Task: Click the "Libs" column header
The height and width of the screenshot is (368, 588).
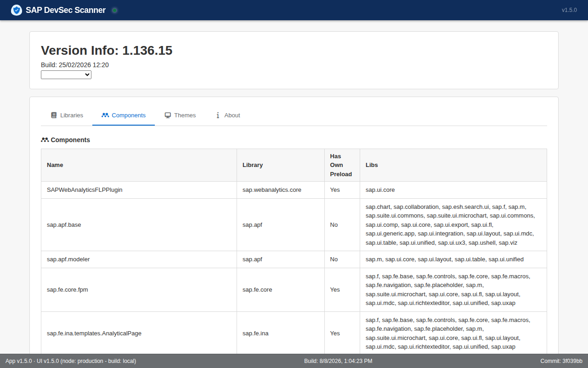Action: click(x=453, y=165)
